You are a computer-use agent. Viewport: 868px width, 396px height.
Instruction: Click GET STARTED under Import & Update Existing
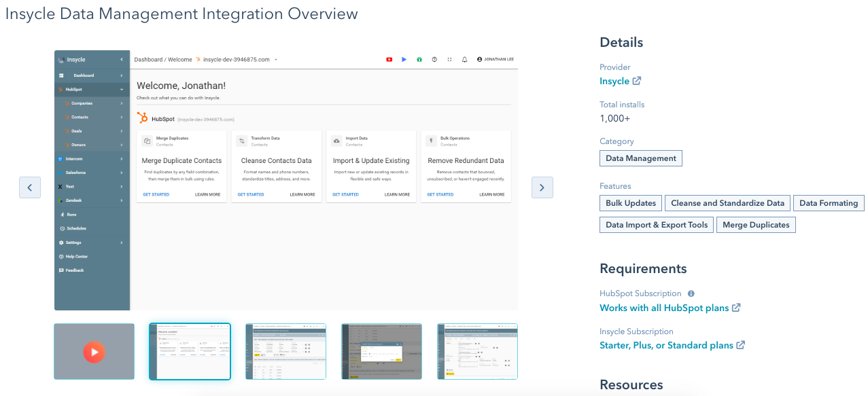[345, 195]
